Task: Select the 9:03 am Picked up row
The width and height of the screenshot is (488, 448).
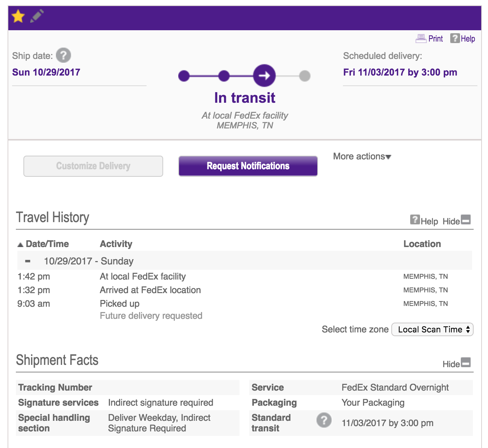Action: coord(245,304)
